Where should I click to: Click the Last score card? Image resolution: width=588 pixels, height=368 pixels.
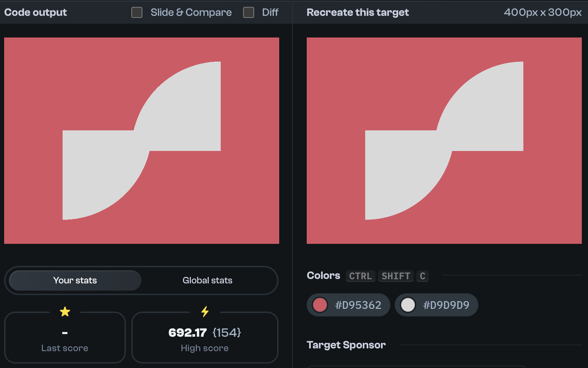(65, 337)
